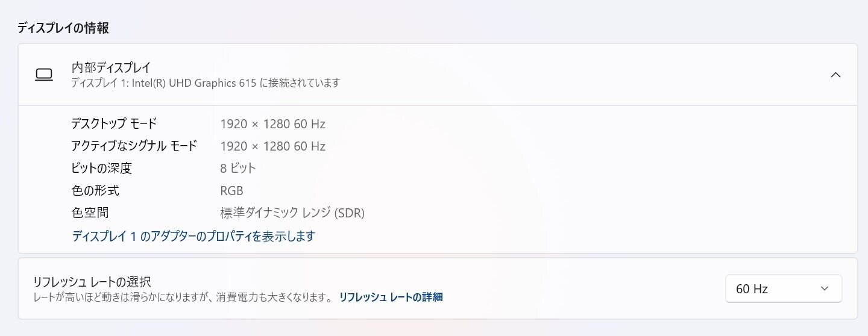The width and height of the screenshot is (868, 336).
Task: Click the 色の形式 label
Action: click(95, 191)
